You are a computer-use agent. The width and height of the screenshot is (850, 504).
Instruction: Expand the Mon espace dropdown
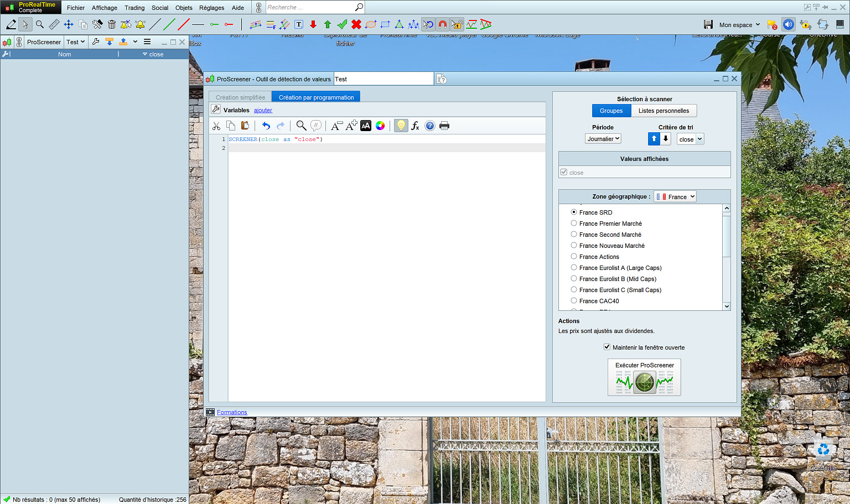coord(740,24)
